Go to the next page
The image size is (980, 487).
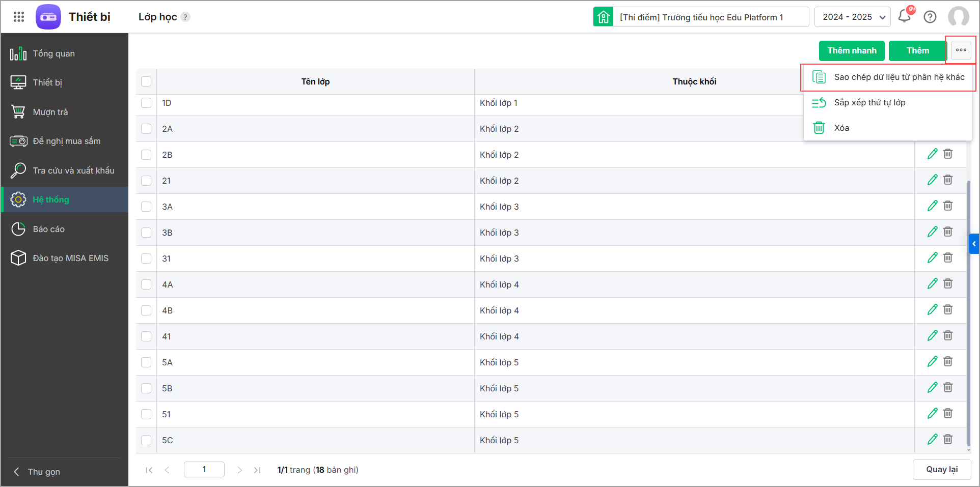(x=239, y=470)
